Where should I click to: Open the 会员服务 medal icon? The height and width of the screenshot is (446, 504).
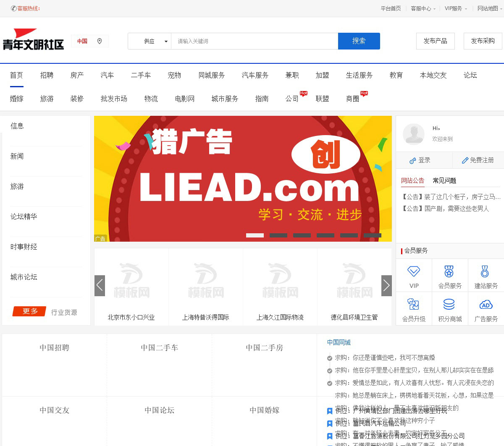449,271
